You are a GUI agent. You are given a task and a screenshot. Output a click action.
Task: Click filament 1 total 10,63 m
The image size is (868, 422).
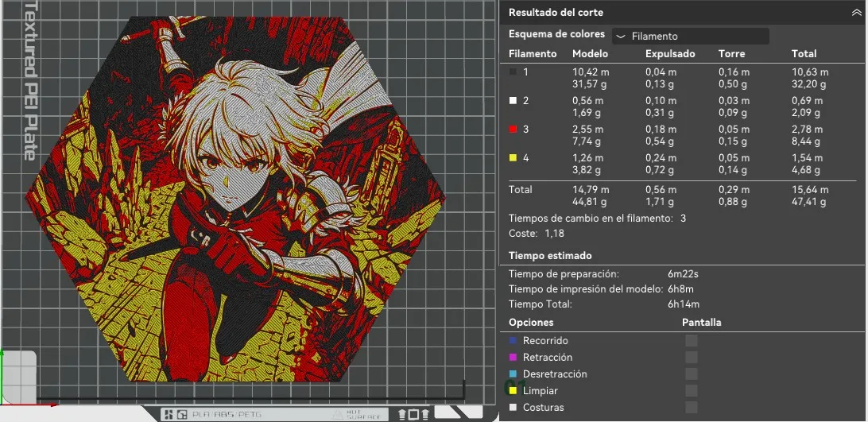coord(810,72)
